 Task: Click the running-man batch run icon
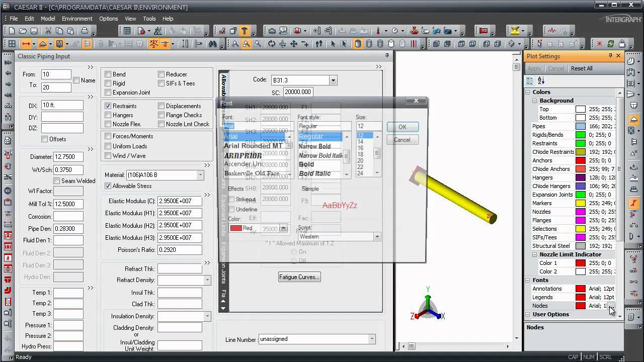(x=158, y=31)
